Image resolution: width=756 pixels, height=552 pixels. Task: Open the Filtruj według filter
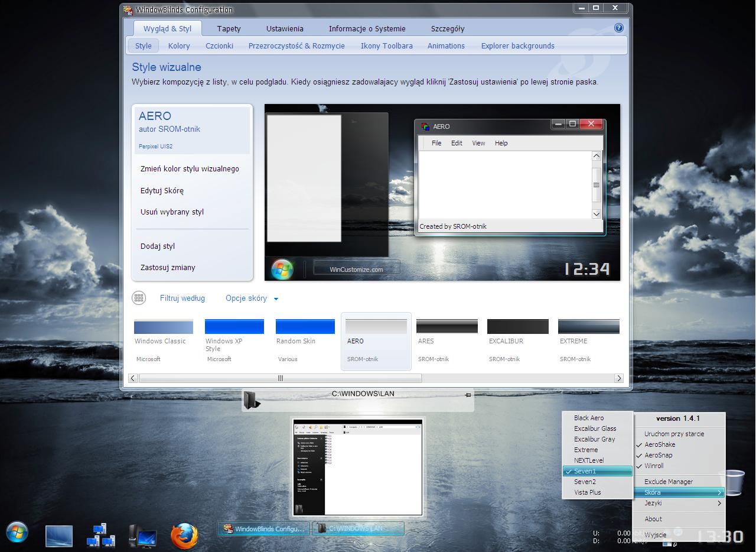tap(183, 298)
